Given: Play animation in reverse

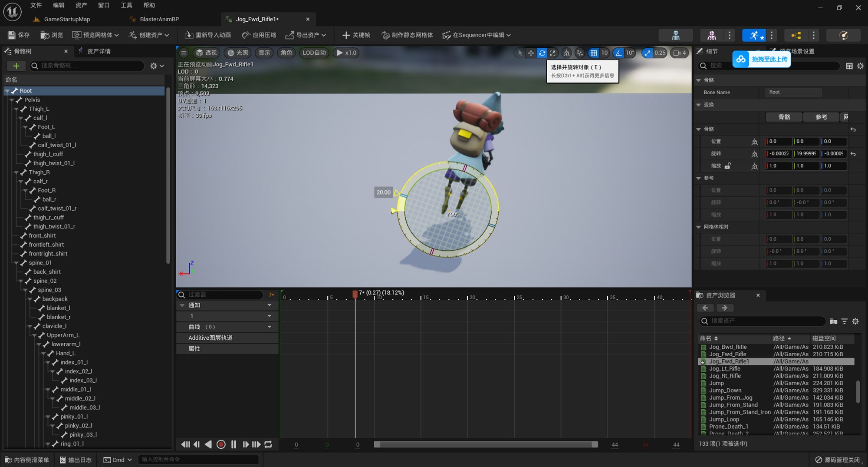Looking at the screenshot, I should [x=208, y=444].
